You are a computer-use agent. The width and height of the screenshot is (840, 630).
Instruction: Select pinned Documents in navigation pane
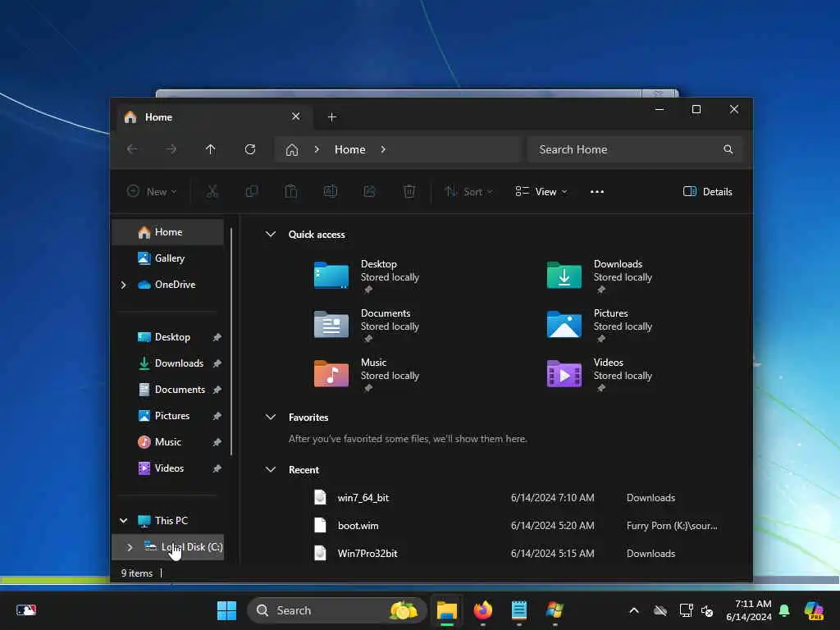pos(167,390)
